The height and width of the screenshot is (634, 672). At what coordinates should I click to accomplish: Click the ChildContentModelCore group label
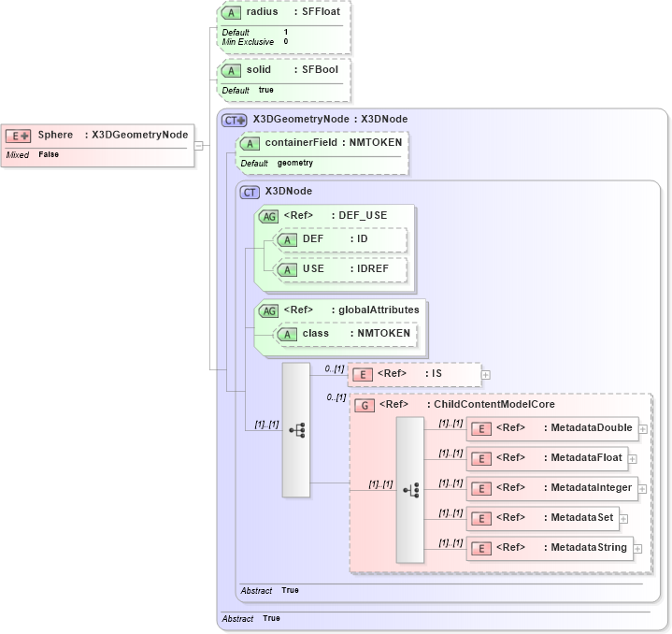tap(494, 404)
